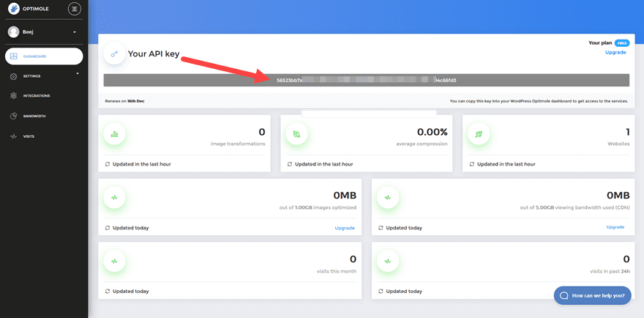Click the API key icon circle
The width and height of the screenshot is (644, 318).
click(114, 54)
